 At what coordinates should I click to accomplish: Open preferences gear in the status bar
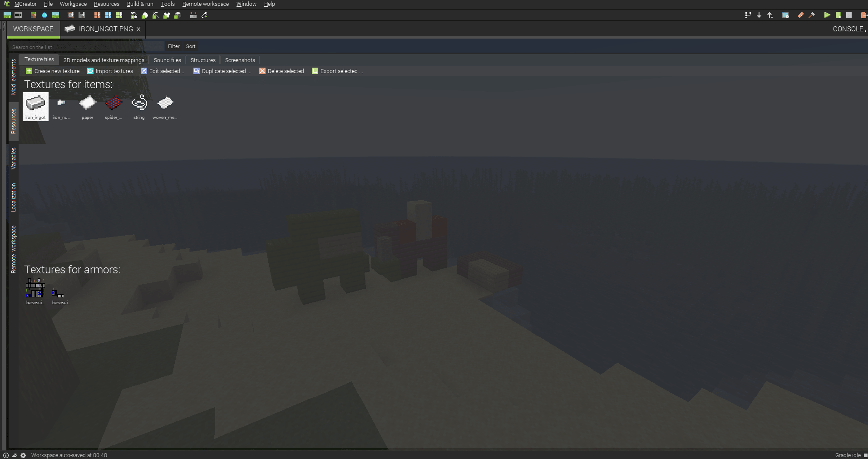[x=24, y=455]
